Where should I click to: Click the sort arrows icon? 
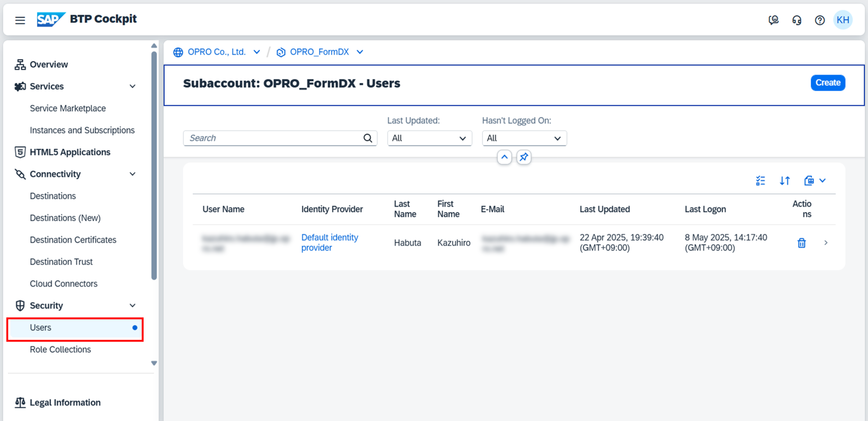[x=784, y=181]
